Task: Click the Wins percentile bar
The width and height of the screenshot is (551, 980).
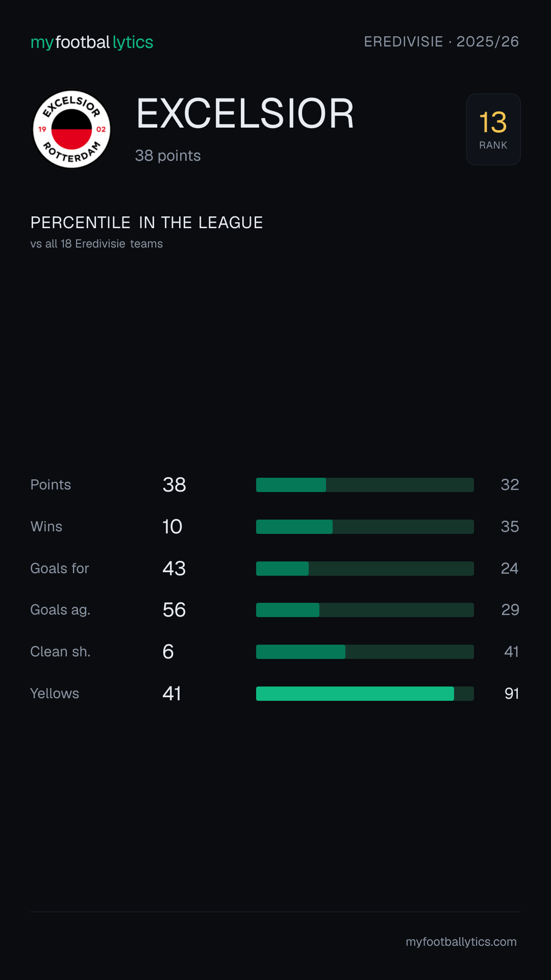Action: pos(365,527)
